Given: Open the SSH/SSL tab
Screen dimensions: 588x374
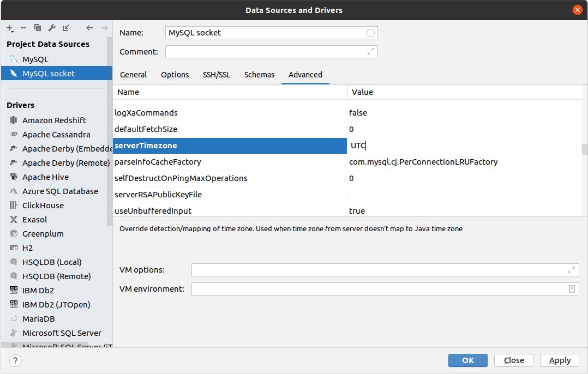Looking at the screenshot, I should coord(217,75).
